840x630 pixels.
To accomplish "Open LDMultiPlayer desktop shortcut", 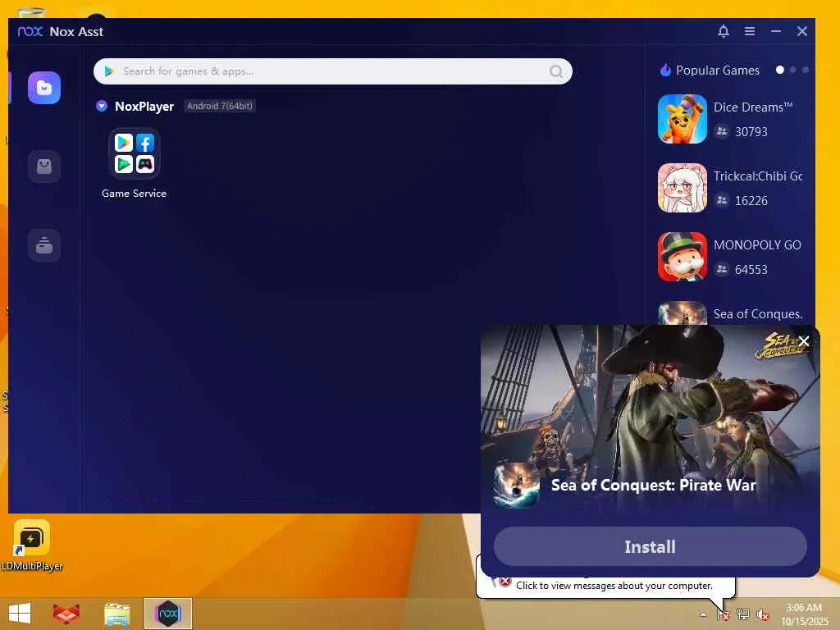I will (x=32, y=545).
